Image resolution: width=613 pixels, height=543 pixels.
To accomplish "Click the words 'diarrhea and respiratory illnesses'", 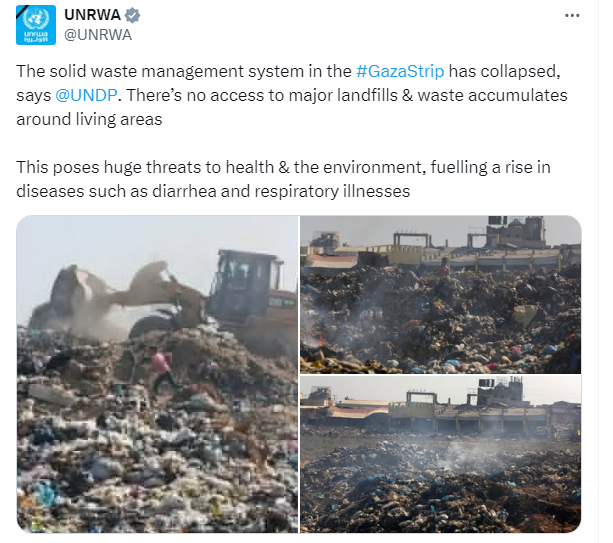I will pyautogui.click(x=281, y=191).
